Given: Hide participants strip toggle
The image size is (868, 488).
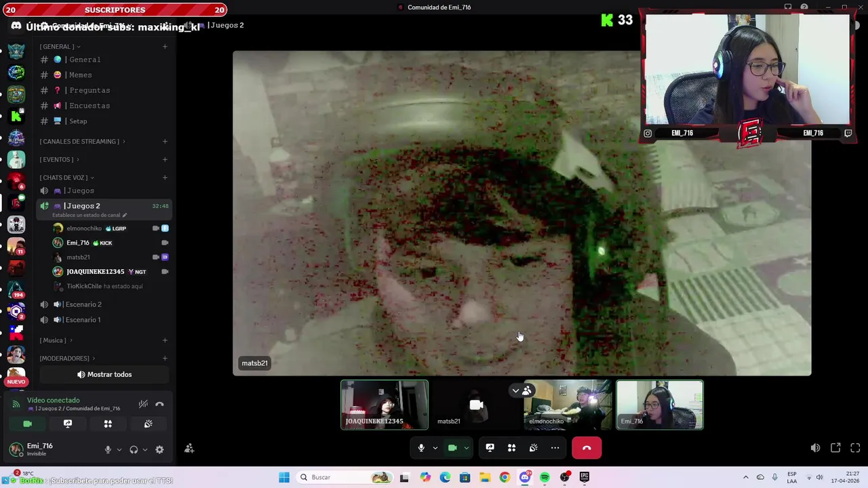Looking at the screenshot, I should [522, 390].
